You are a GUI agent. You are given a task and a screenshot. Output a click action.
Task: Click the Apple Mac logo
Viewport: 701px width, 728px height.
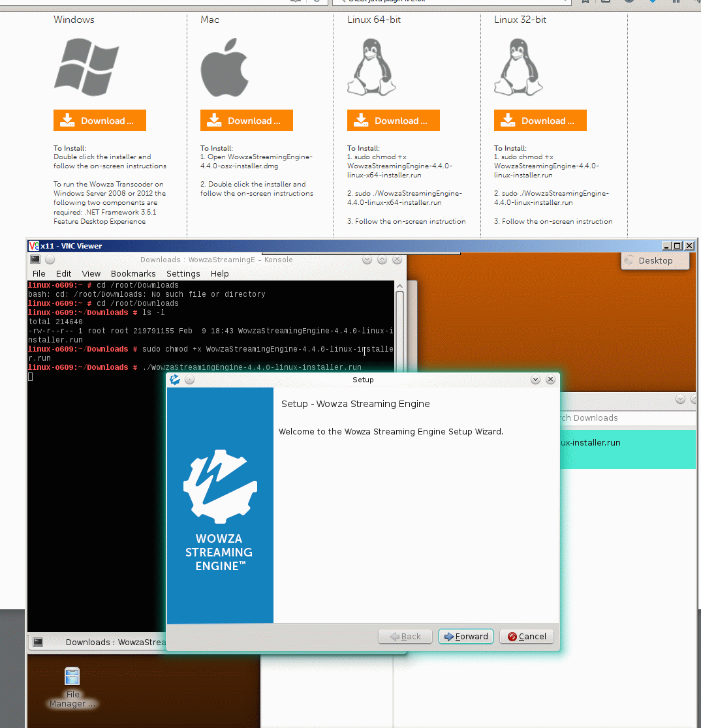225,67
